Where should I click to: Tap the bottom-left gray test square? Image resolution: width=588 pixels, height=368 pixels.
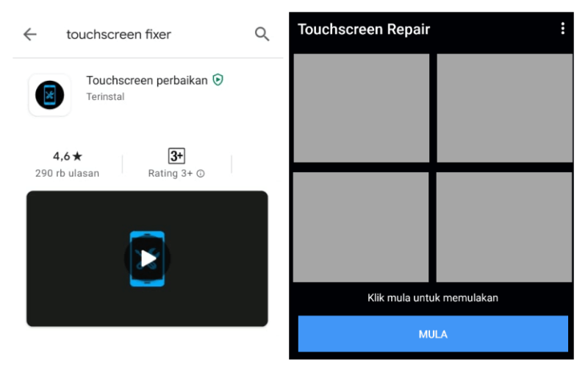(x=361, y=227)
